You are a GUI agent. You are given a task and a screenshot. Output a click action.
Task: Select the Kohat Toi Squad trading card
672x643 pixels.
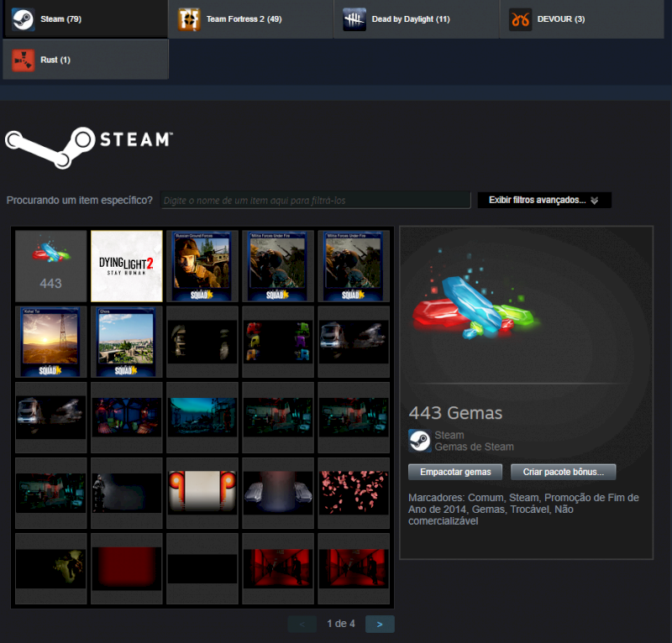(x=50, y=342)
